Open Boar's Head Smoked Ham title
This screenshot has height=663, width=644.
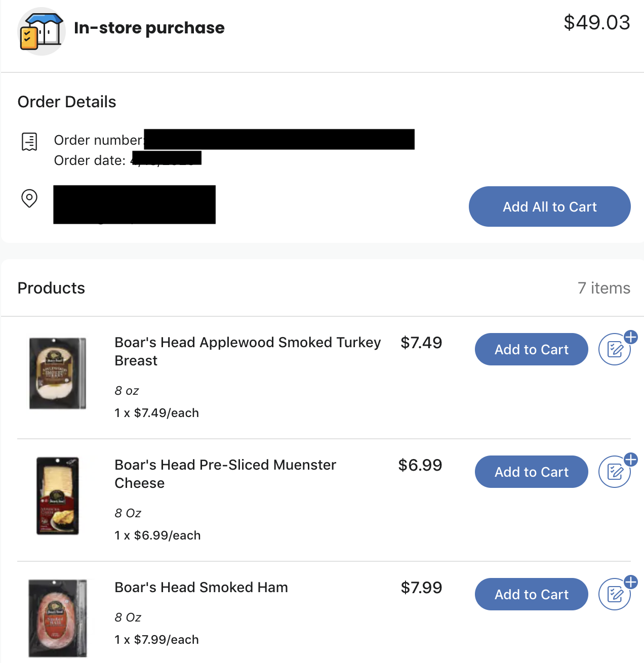[x=201, y=587]
